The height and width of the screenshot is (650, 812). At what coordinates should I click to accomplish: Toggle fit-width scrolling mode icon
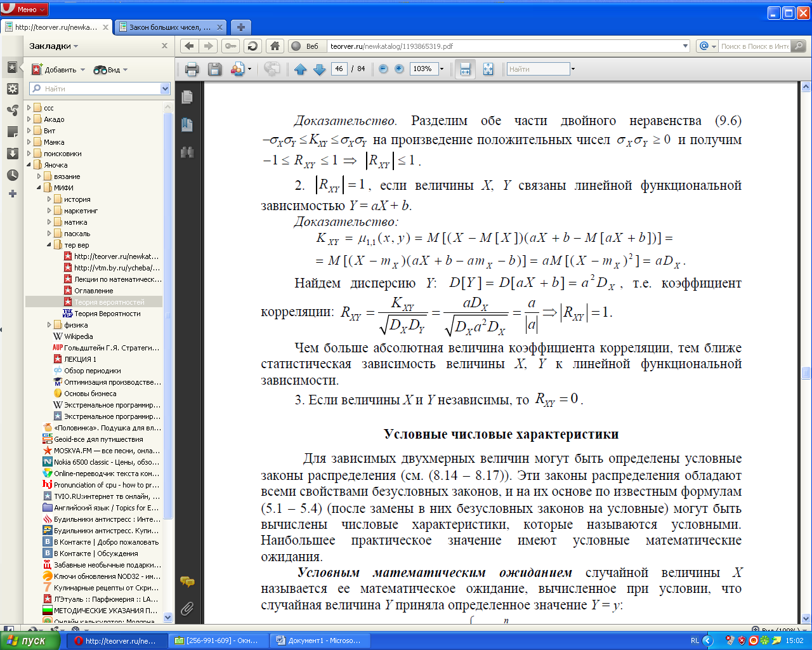465,69
